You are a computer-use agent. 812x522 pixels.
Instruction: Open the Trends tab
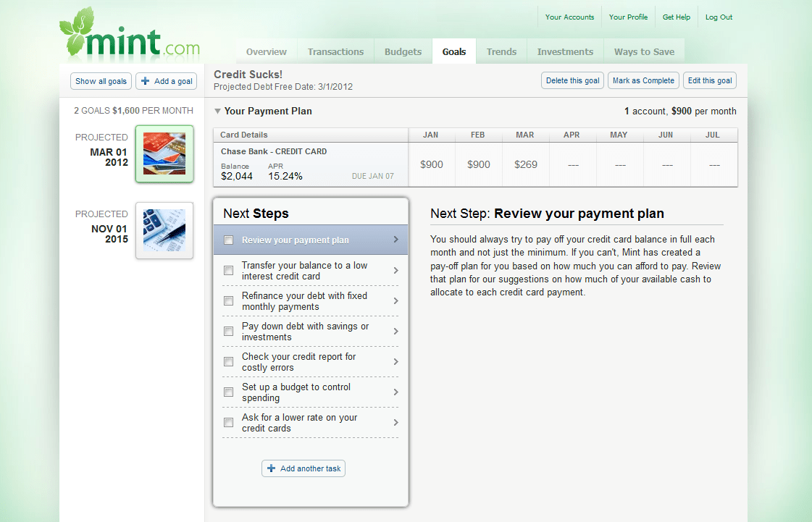501,51
